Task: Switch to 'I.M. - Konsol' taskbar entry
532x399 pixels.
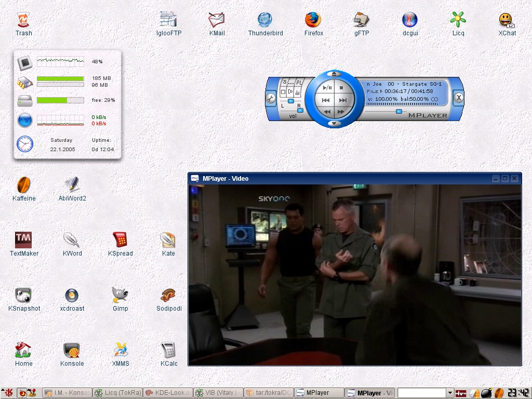Action: 67,393
